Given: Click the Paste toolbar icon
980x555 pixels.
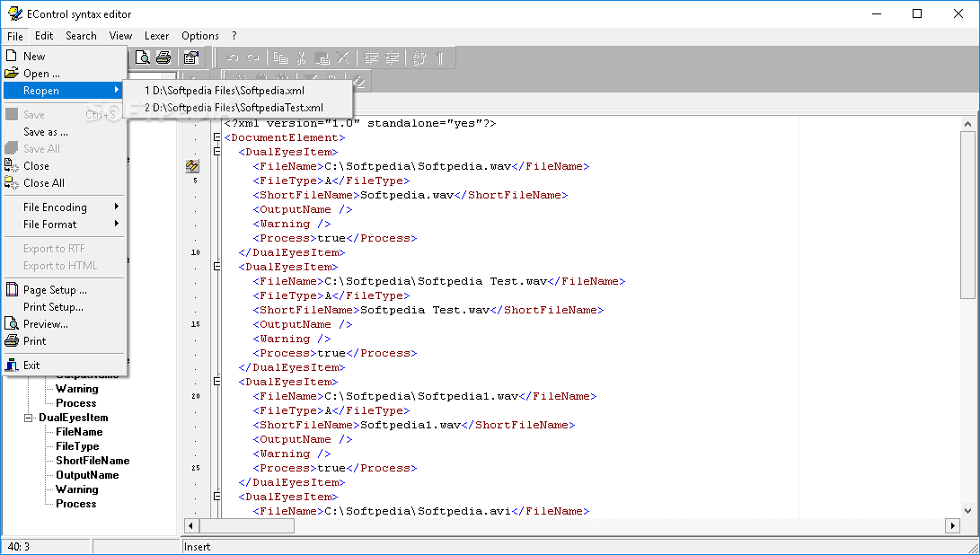Looking at the screenshot, I should tap(322, 58).
